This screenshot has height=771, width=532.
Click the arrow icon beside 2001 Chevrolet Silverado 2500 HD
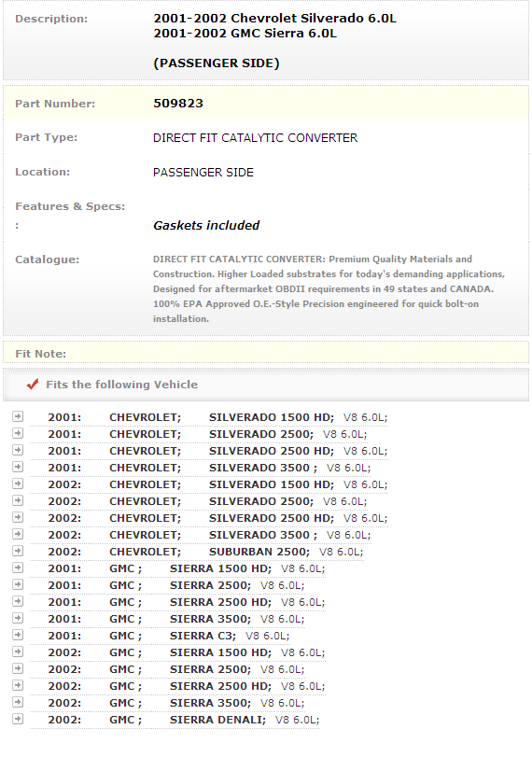pos(18,450)
